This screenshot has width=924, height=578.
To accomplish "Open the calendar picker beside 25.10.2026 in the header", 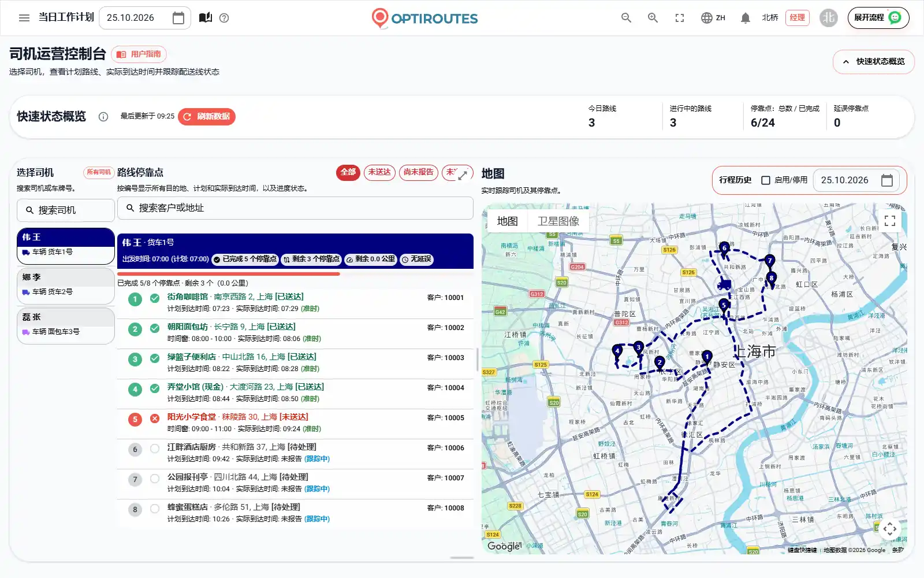I will 178,18.
